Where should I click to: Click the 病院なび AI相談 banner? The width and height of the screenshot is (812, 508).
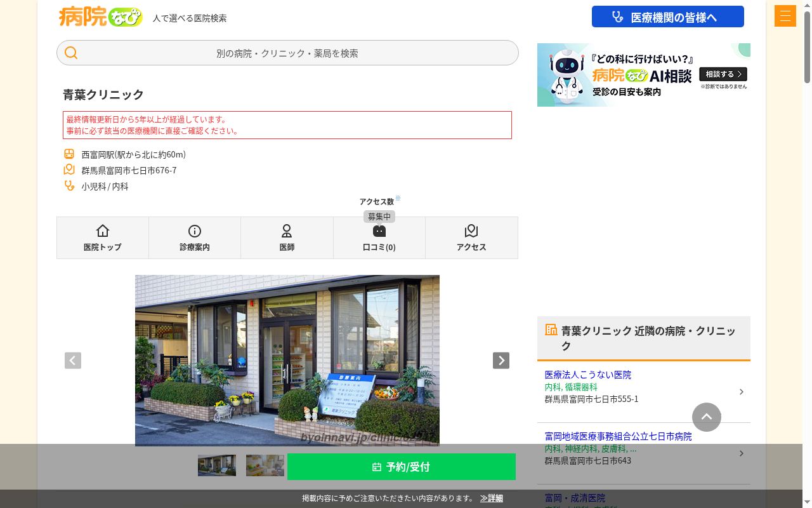click(644, 75)
